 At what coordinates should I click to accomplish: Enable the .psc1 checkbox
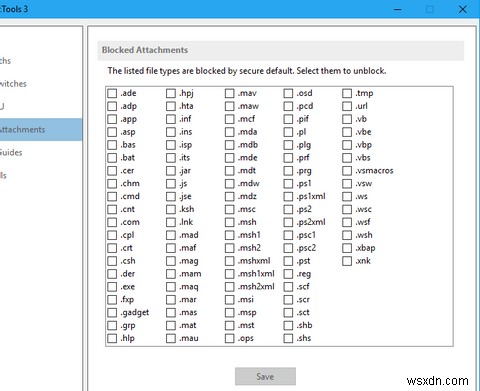coord(288,235)
